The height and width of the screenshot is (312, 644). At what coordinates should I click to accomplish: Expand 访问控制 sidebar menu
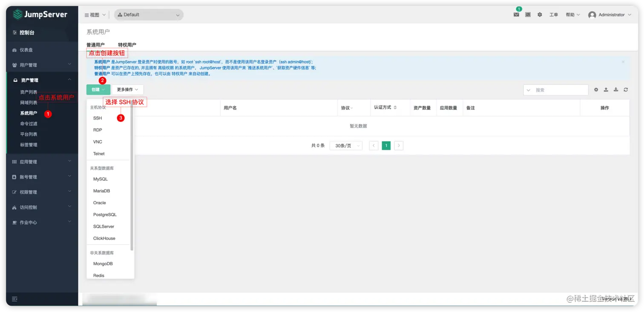point(42,207)
